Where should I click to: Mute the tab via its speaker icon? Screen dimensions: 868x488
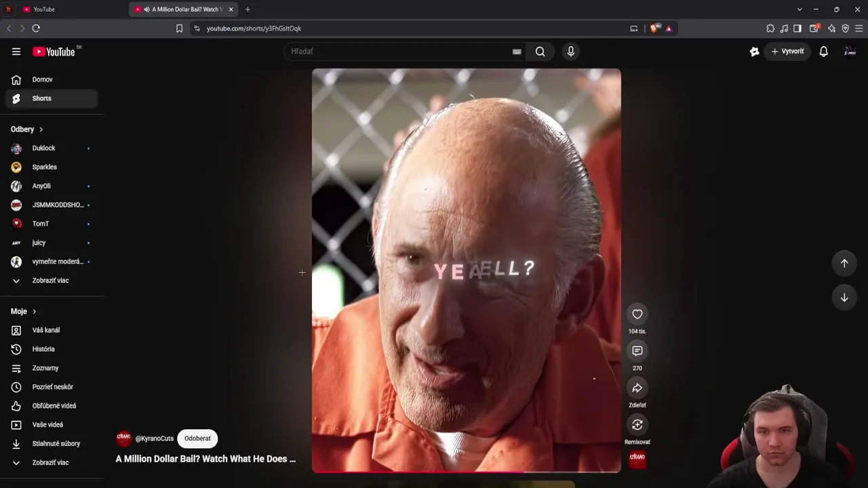[x=146, y=9]
